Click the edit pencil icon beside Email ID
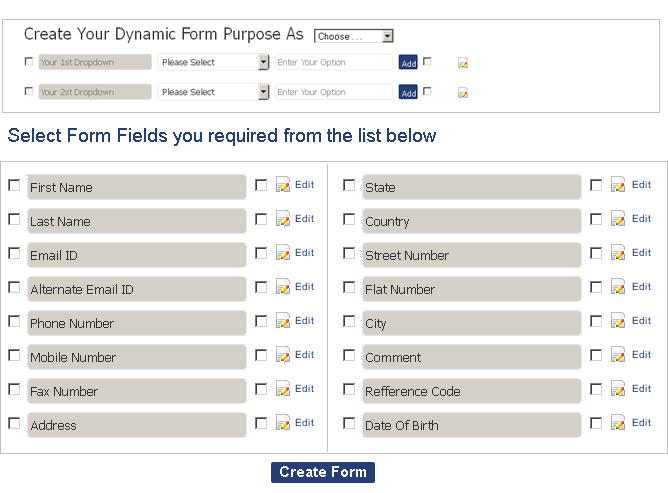Viewport: 668px width, 493px height. click(283, 253)
